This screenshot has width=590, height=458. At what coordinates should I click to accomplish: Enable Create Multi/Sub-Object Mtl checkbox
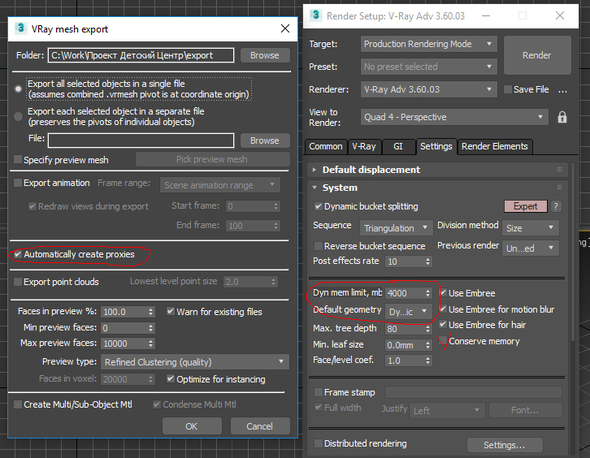[18, 405]
